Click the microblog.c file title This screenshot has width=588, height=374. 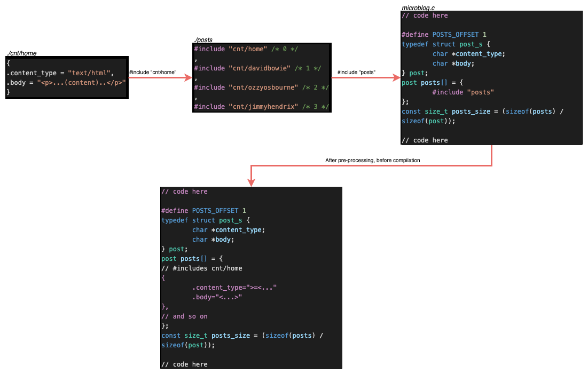point(418,8)
